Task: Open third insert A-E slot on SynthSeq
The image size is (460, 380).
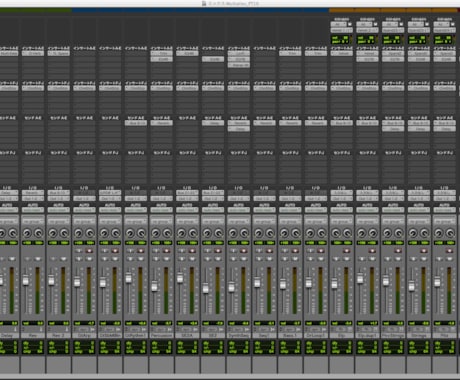Action: 239,65
